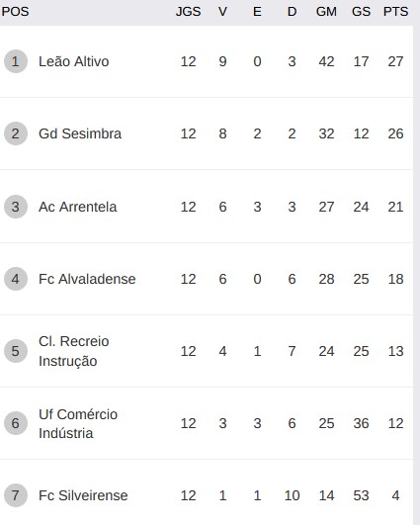Image resolution: width=420 pixels, height=525 pixels.
Task: Click position badge number 3
Action: coord(16,207)
